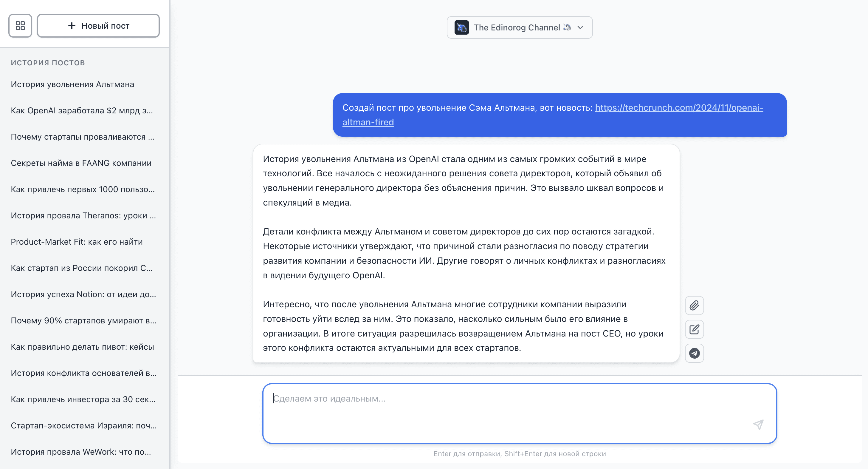The width and height of the screenshot is (868, 469).
Task: Open Product-Market Fit: как его найти
Action: pos(77,242)
